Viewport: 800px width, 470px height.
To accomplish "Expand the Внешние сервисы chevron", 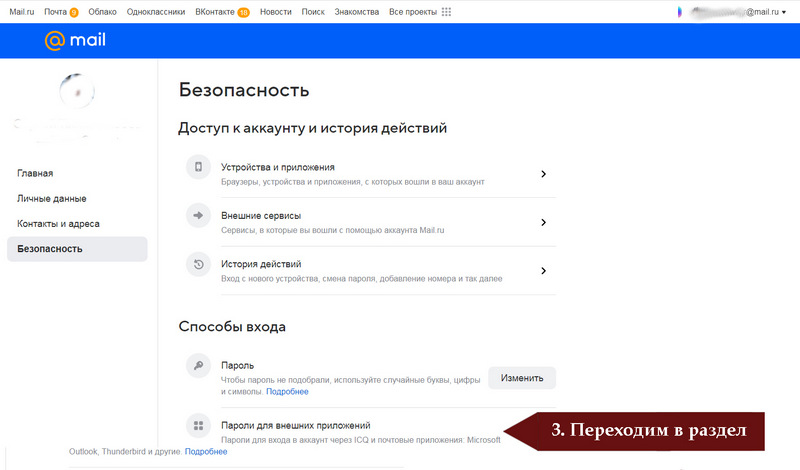I will (x=543, y=222).
